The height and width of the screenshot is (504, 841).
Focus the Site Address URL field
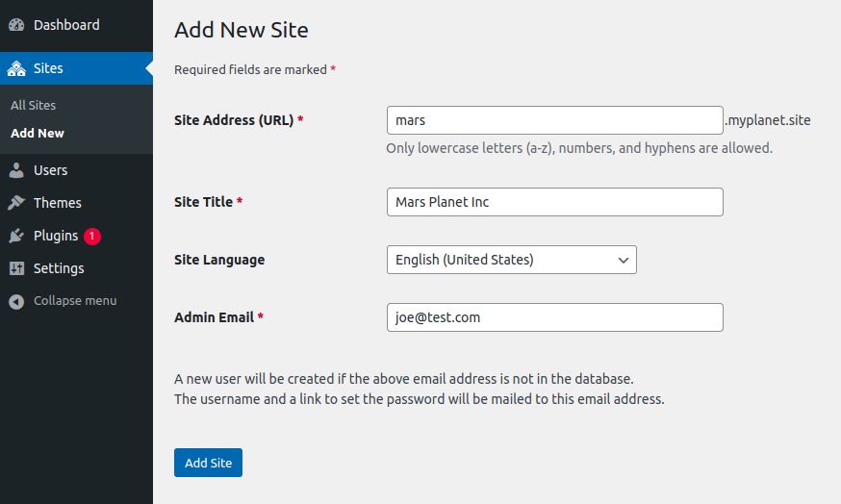pyautogui.click(x=553, y=120)
